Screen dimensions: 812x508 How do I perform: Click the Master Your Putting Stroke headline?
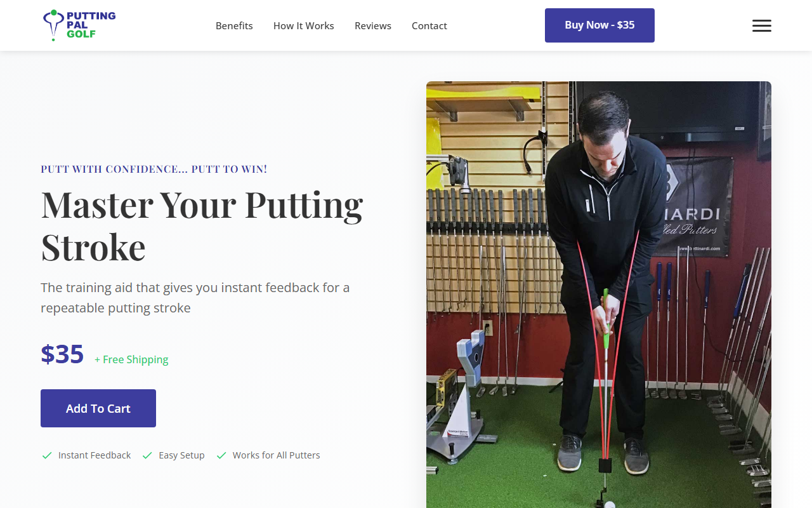point(202,225)
